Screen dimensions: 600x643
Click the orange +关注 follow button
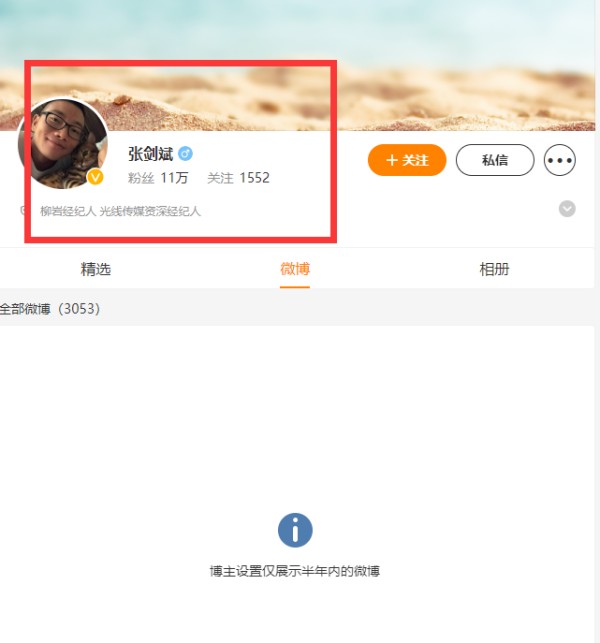pos(407,160)
